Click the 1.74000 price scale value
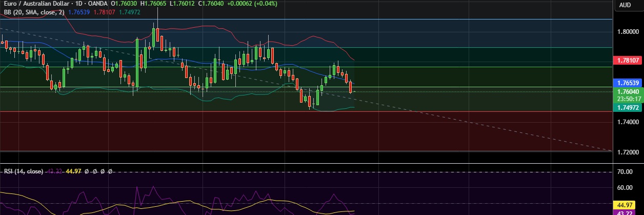644x215 pixels. (628, 123)
